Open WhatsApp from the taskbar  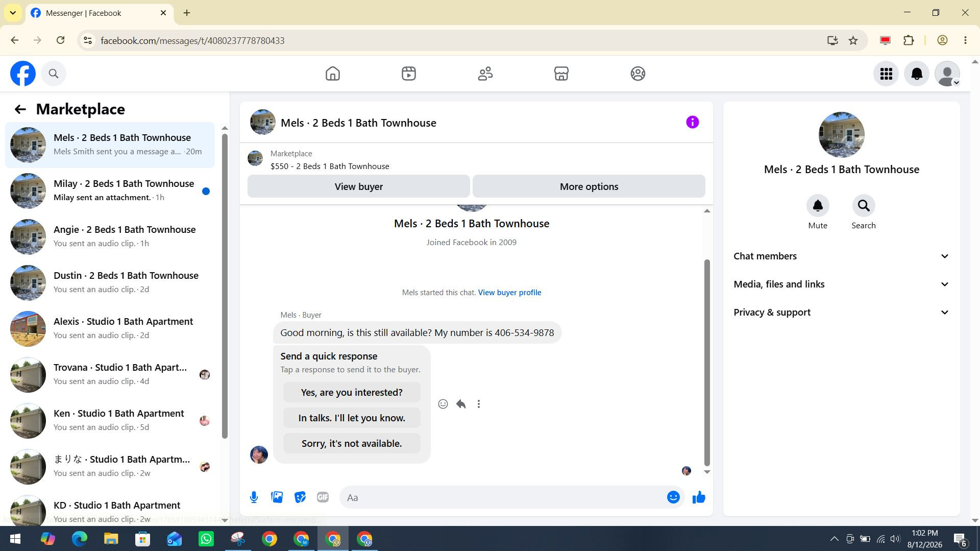(206, 539)
